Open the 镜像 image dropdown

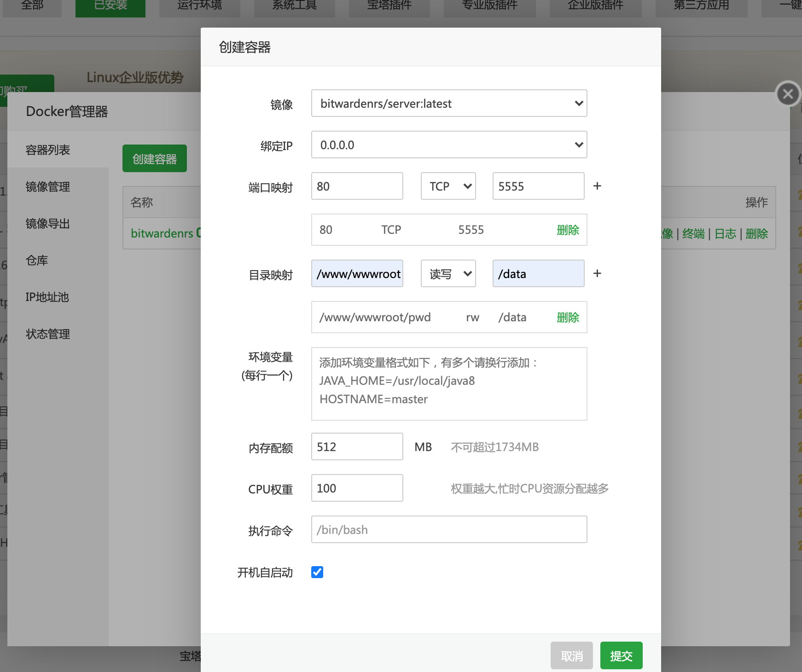tap(449, 103)
